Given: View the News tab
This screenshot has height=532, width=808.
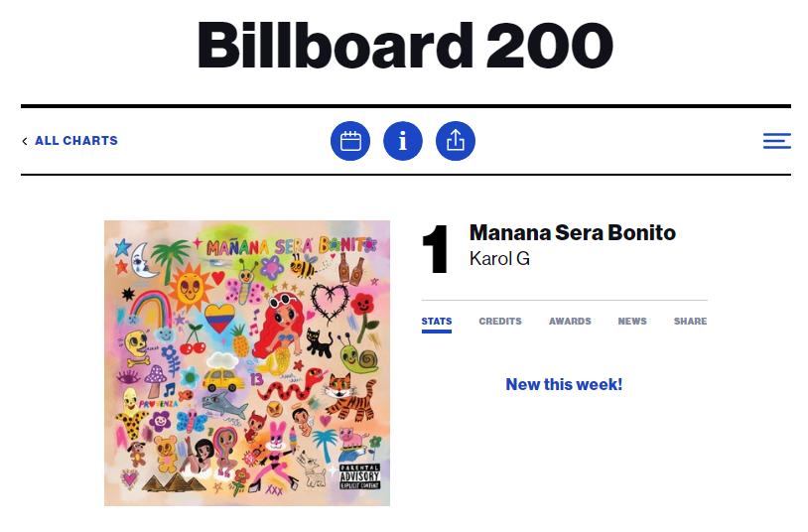Looking at the screenshot, I should pyautogui.click(x=632, y=322).
